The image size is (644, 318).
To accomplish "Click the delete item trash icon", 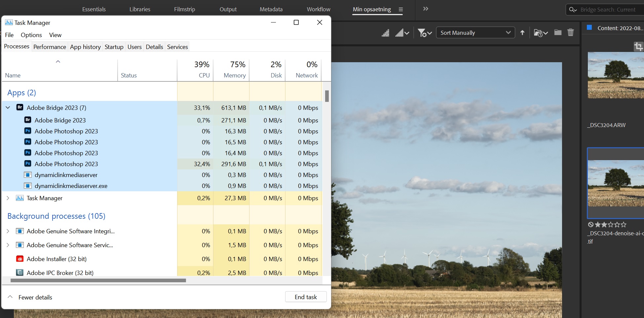I will [571, 32].
